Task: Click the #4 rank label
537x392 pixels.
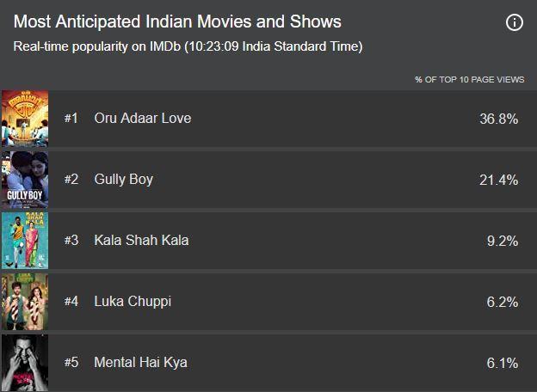Action: pos(71,302)
